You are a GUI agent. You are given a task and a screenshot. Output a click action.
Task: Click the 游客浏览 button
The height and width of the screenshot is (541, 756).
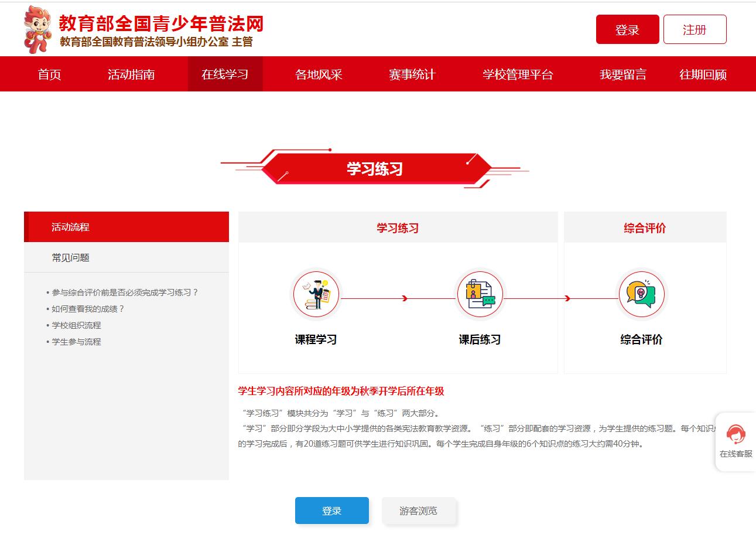pyautogui.click(x=419, y=510)
